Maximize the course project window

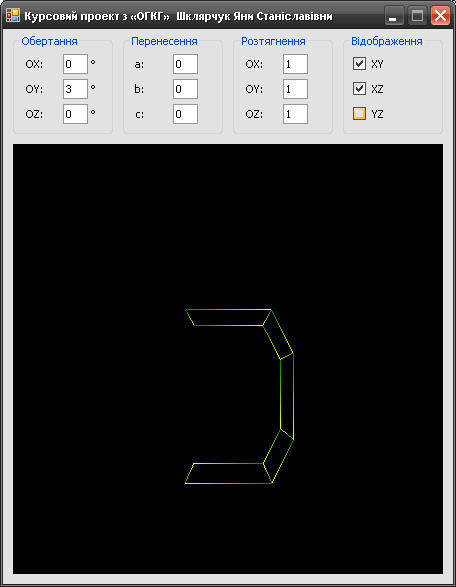(x=417, y=16)
